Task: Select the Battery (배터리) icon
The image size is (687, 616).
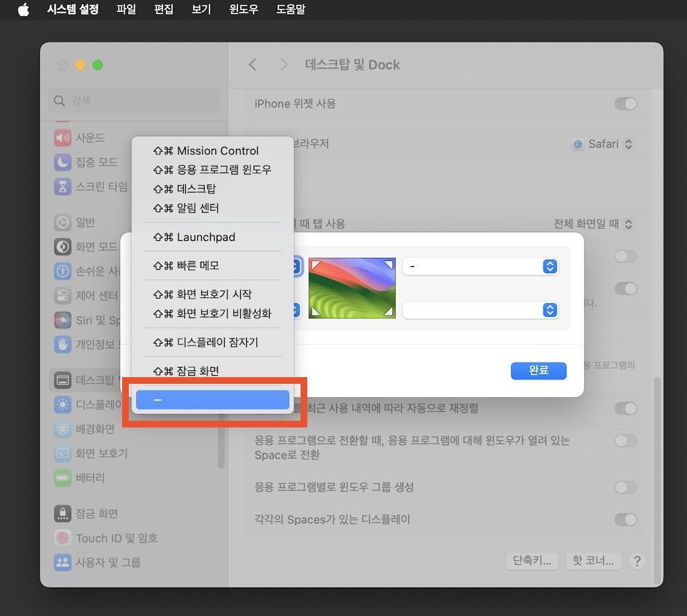Action: pos(62,478)
